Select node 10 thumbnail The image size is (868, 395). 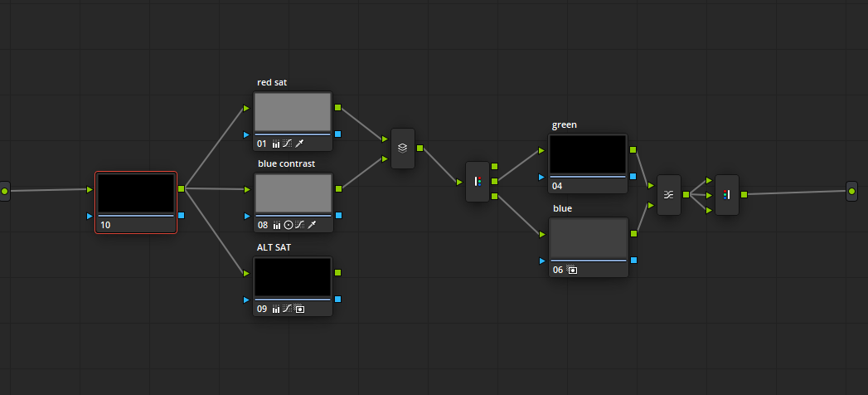(x=136, y=193)
